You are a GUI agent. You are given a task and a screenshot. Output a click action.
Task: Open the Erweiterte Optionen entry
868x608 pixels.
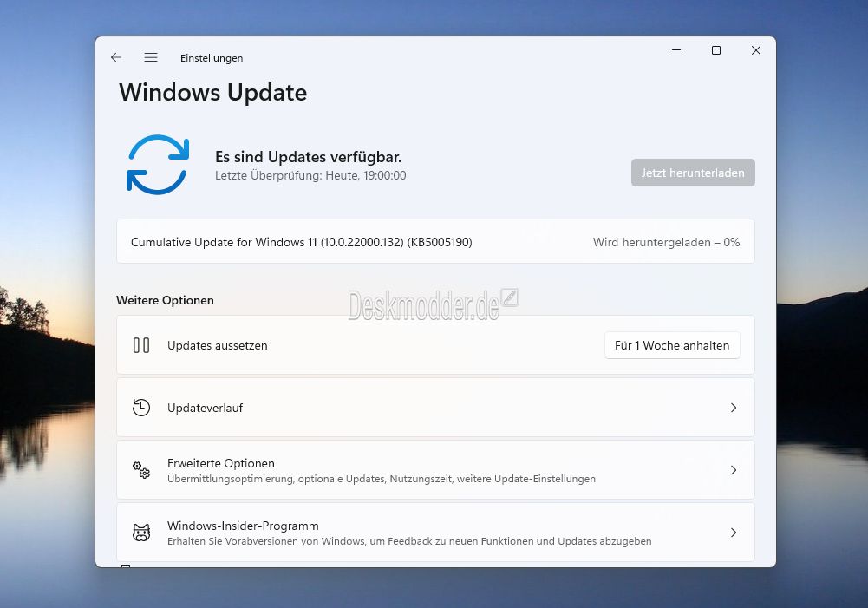click(x=435, y=470)
